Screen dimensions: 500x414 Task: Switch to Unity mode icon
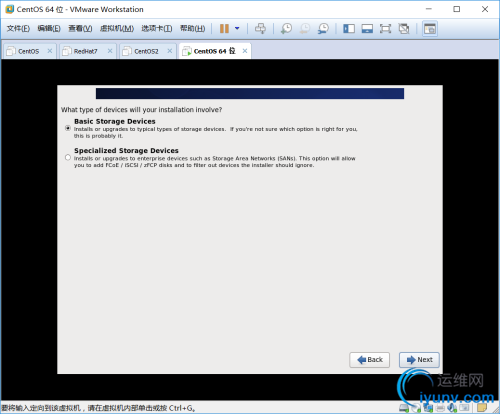tap(404, 29)
